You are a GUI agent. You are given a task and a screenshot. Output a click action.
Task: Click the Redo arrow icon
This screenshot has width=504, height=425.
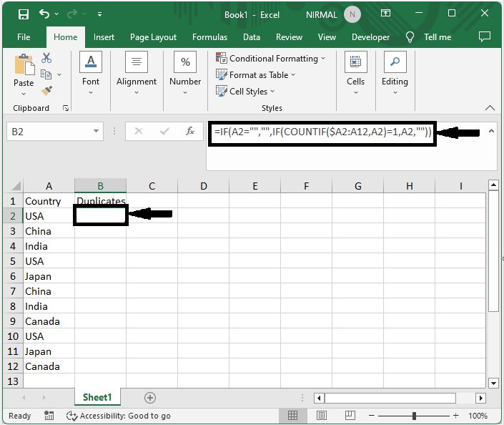click(72, 14)
